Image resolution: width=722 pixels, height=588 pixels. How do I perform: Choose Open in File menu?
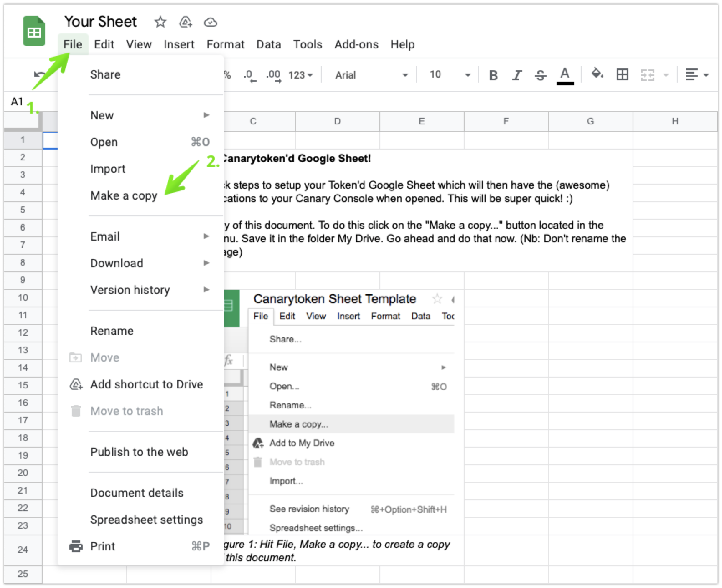141,142
